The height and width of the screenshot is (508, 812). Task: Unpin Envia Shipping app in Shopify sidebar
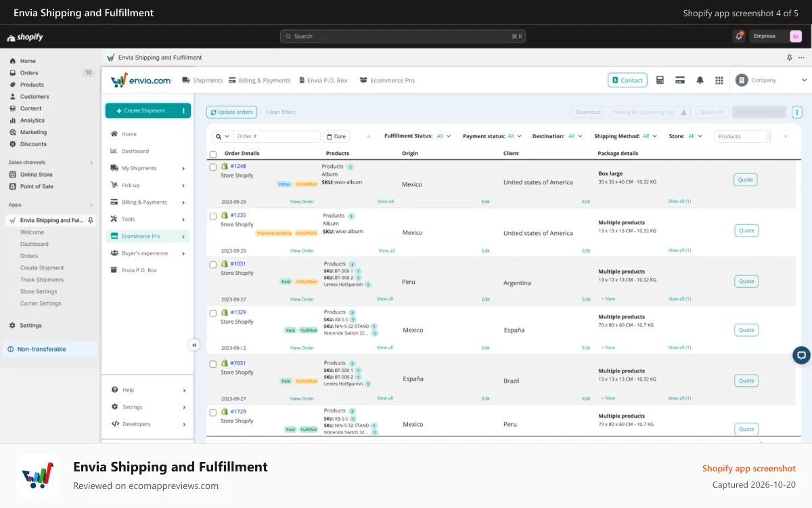pyautogui.click(x=91, y=220)
